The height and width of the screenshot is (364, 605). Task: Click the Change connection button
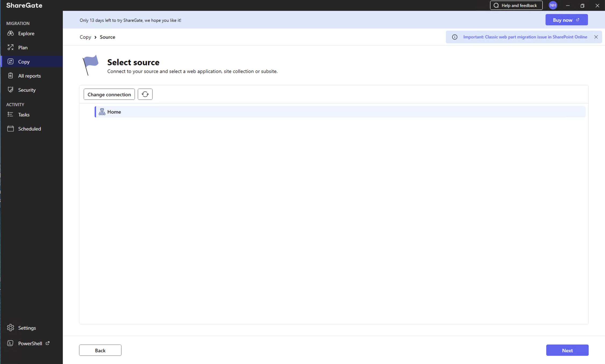pyautogui.click(x=109, y=94)
